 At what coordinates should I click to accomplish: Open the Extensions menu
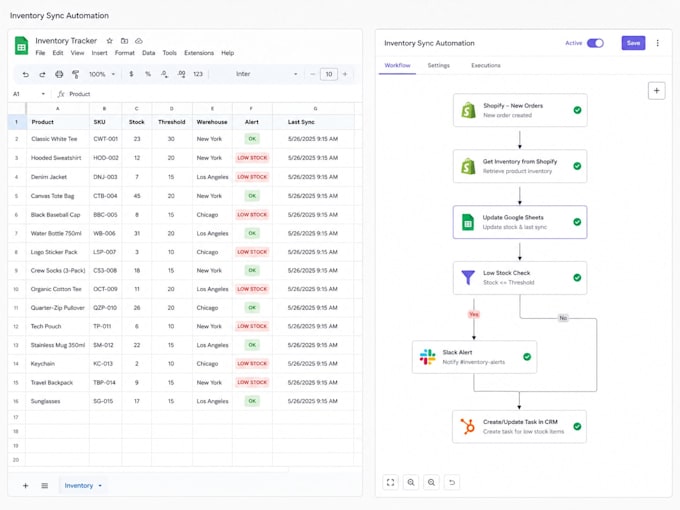pos(199,53)
